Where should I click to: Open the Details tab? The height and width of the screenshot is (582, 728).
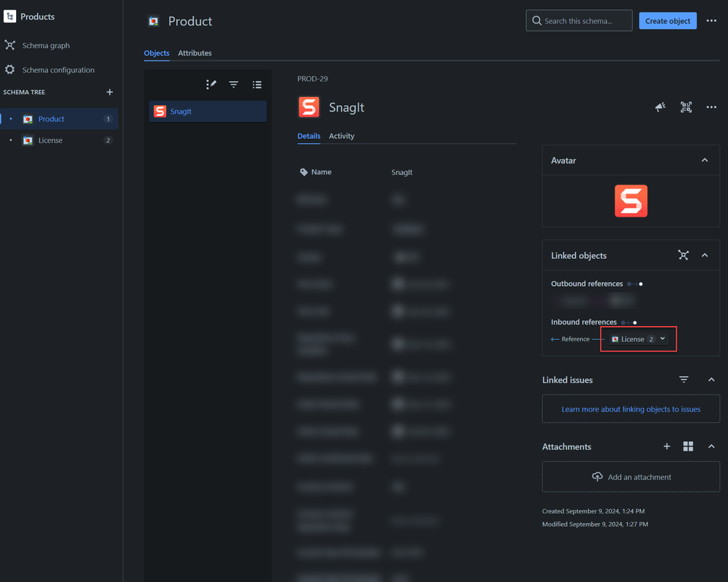[309, 136]
